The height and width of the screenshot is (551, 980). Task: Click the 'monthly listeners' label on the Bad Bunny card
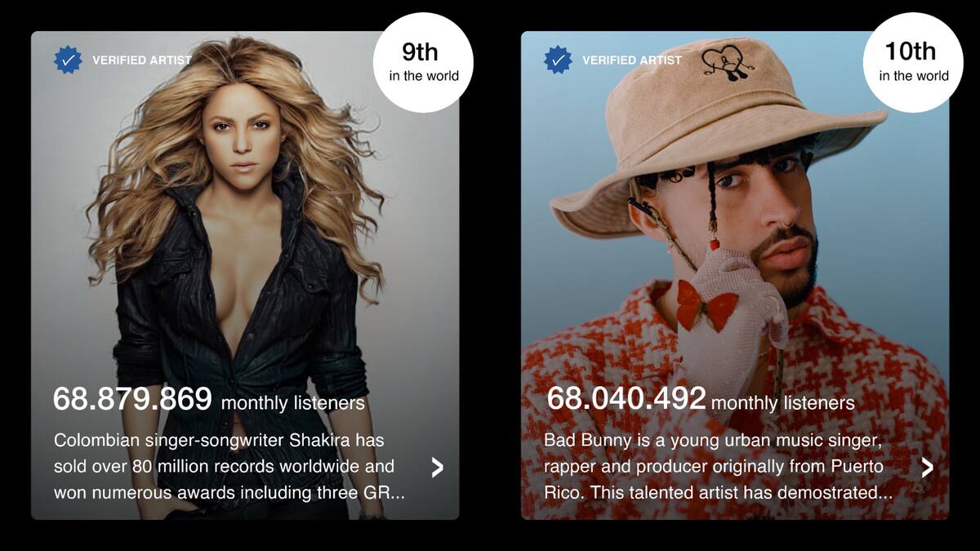click(783, 403)
